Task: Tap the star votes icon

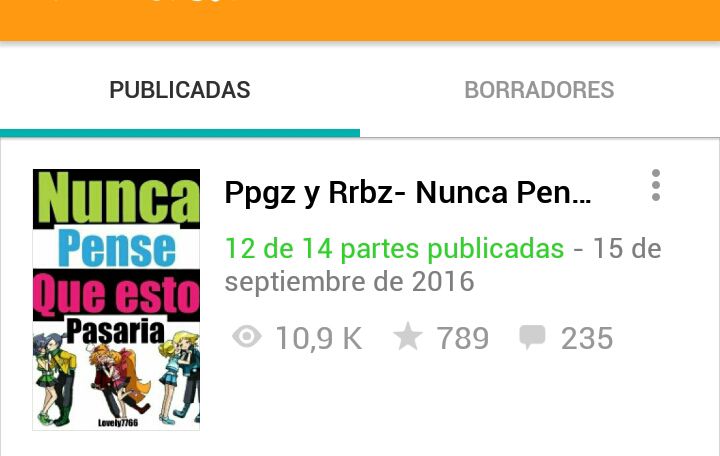Action: [408, 337]
